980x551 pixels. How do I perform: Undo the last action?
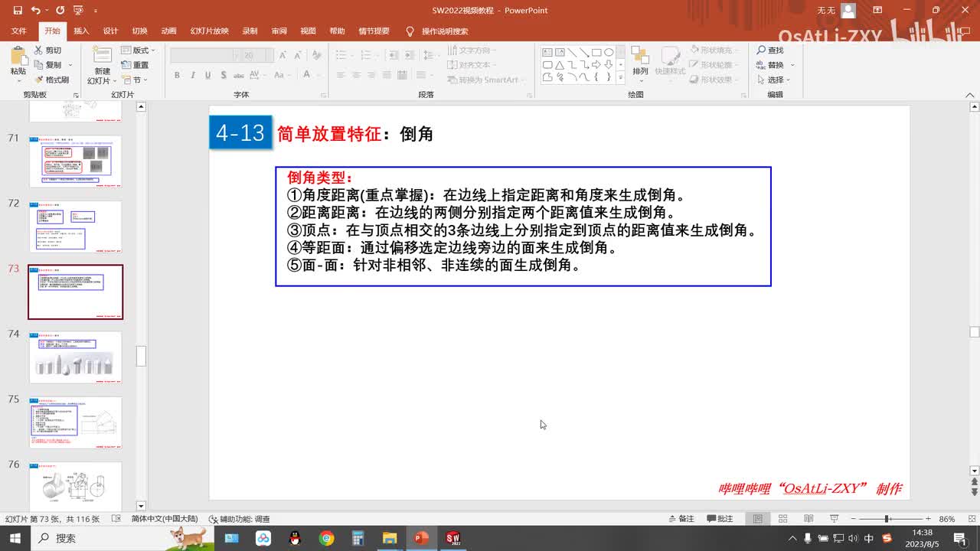coord(36,11)
